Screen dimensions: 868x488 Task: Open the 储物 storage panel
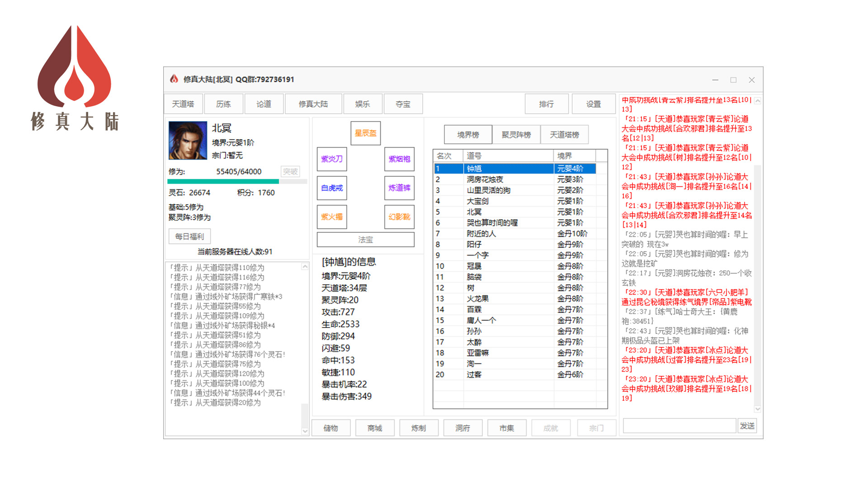click(x=331, y=427)
